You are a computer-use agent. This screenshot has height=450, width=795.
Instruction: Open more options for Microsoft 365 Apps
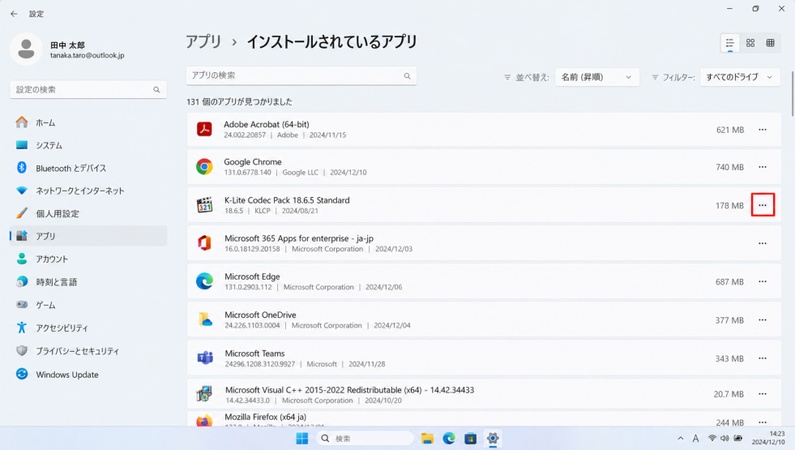pos(762,243)
